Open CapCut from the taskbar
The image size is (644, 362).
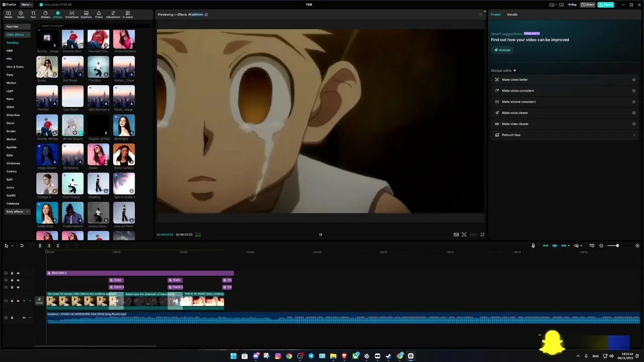[x=411, y=356]
